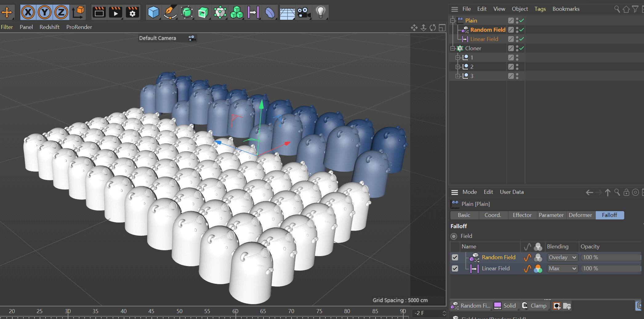Screen dimensions: 644x319
Task: Click the coordinate system icon
Action: point(78,12)
